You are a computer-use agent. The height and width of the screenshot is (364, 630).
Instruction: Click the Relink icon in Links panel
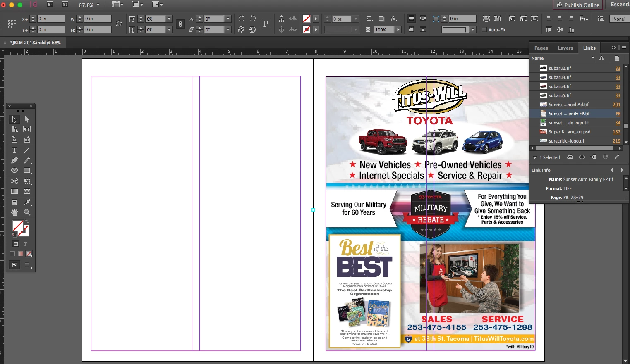pyautogui.click(x=582, y=157)
